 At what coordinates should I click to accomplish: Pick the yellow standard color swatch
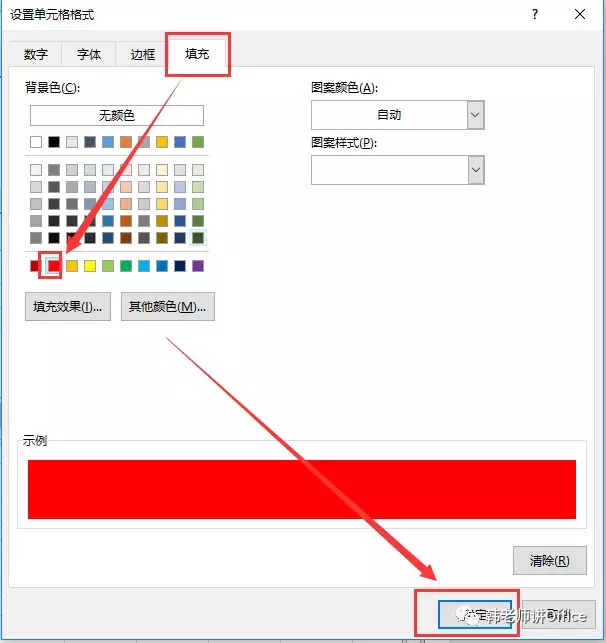coord(90,266)
